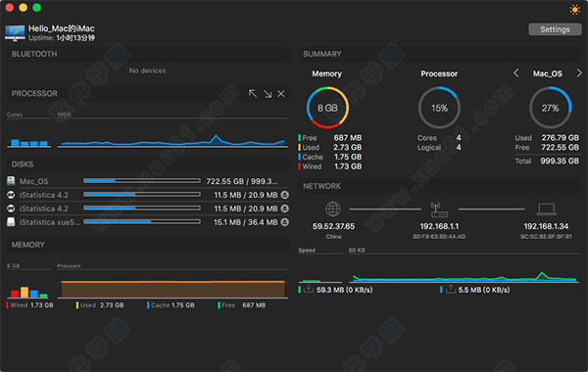This screenshot has width=588, height=372.
Task: Eject the first iStatistica 4.2 volume
Action: pos(284,195)
